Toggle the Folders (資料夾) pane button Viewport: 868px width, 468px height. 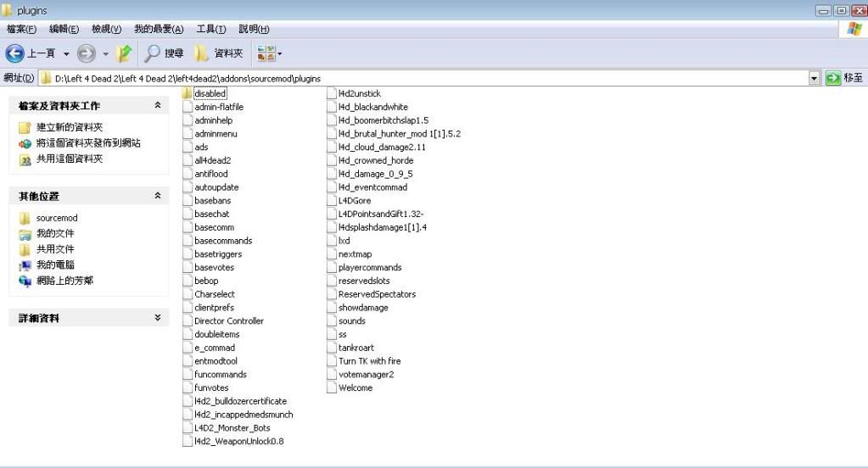coord(218,53)
